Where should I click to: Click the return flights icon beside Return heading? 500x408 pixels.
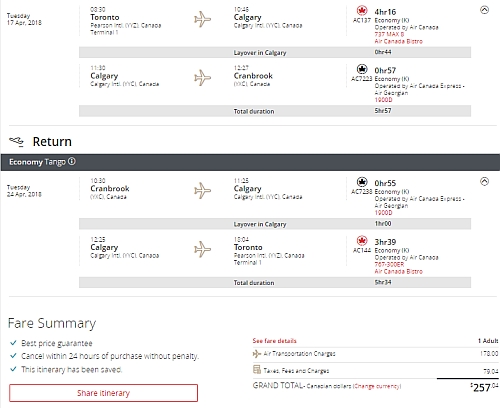click(x=16, y=141)
